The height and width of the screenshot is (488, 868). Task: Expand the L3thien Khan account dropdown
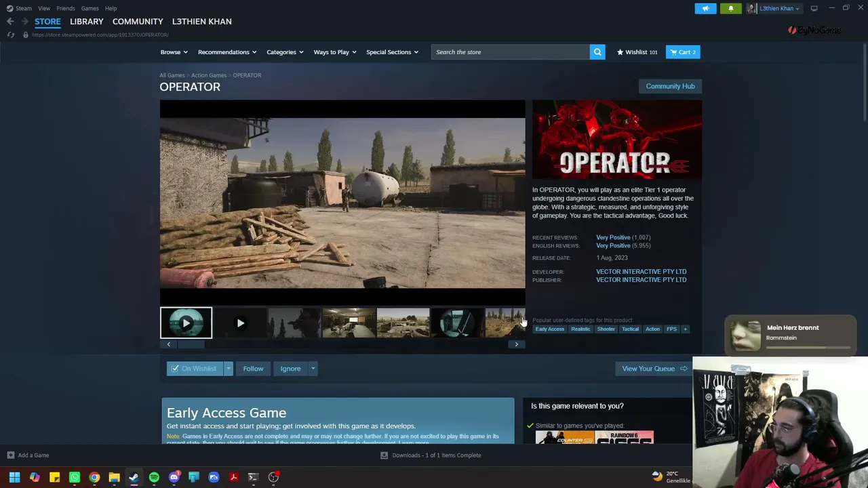point(779,8)
